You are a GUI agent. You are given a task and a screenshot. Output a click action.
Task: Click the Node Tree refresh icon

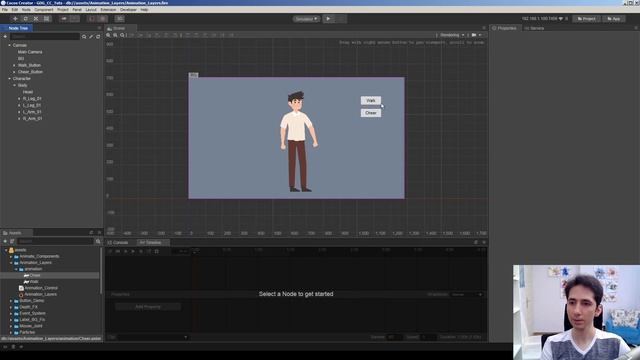tap(98, 36)
